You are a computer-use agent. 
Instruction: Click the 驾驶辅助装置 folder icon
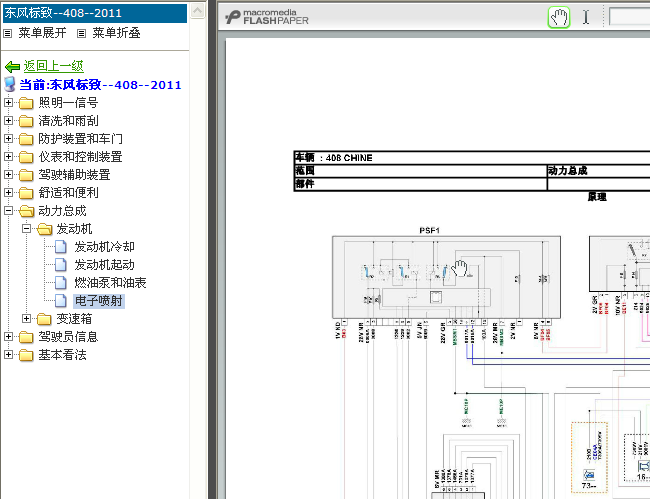26,175
